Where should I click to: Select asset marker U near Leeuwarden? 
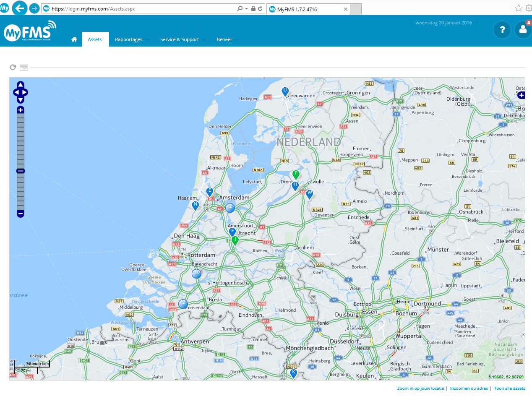pos(285,91)
